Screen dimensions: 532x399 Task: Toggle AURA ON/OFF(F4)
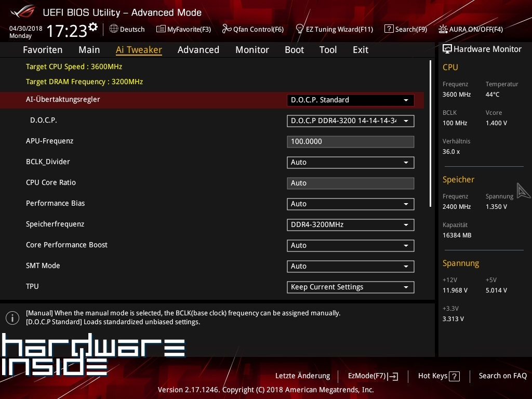point(471,29)
